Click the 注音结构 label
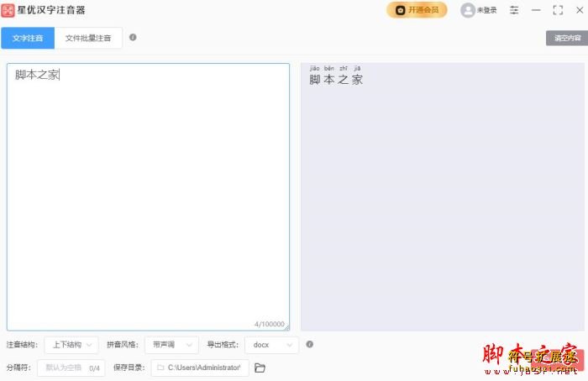 pos(22,345)
